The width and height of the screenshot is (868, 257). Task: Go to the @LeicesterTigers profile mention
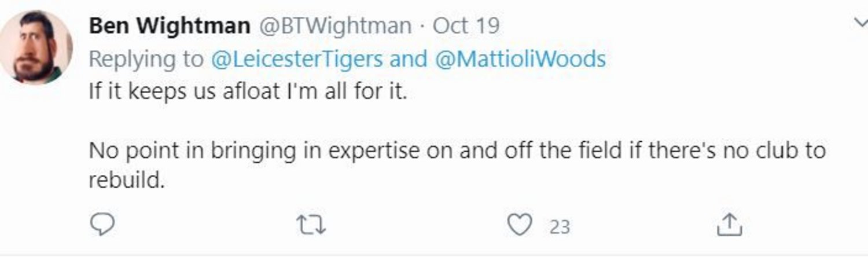point(297,59)
